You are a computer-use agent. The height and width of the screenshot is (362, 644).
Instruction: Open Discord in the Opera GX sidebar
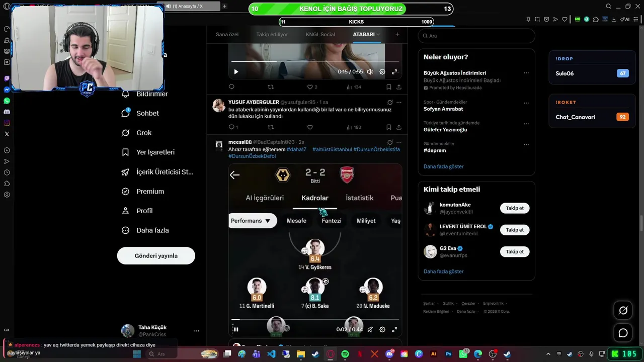pos(7,112)
